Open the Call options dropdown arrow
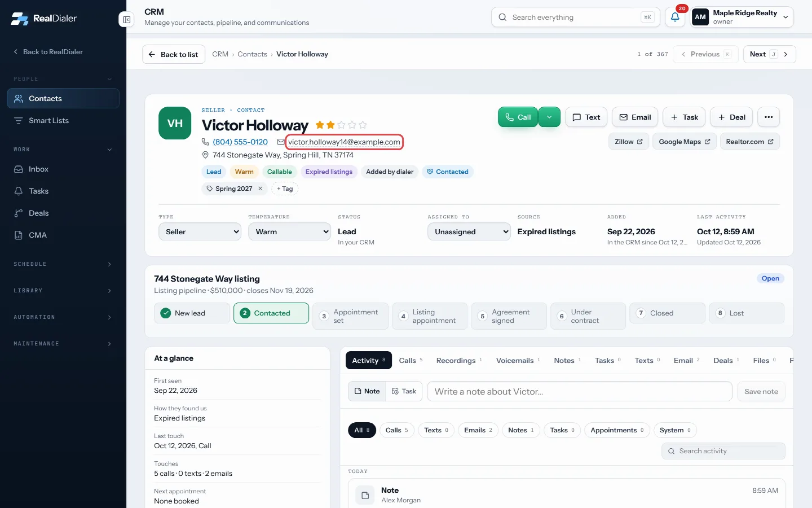 [x=549, y=117]
